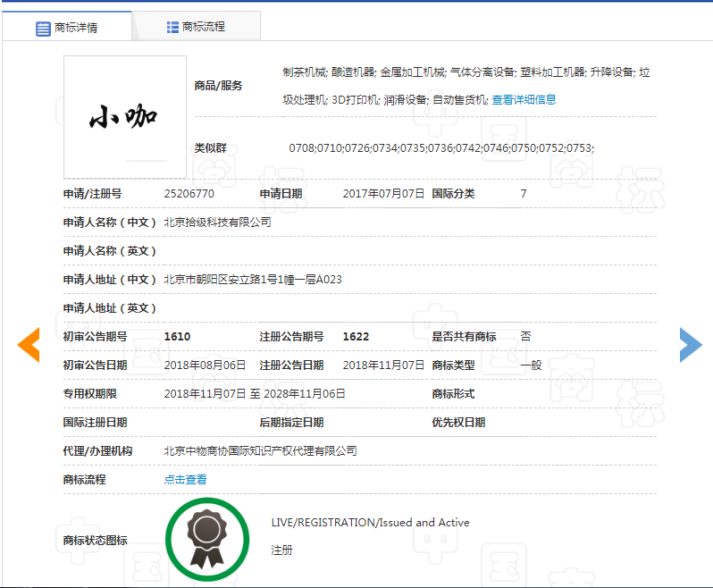This screenshot has height=588, width=713.
Task: Click applicant name 北京拾级科技有限公司
Action: click(x=217, y=223)
